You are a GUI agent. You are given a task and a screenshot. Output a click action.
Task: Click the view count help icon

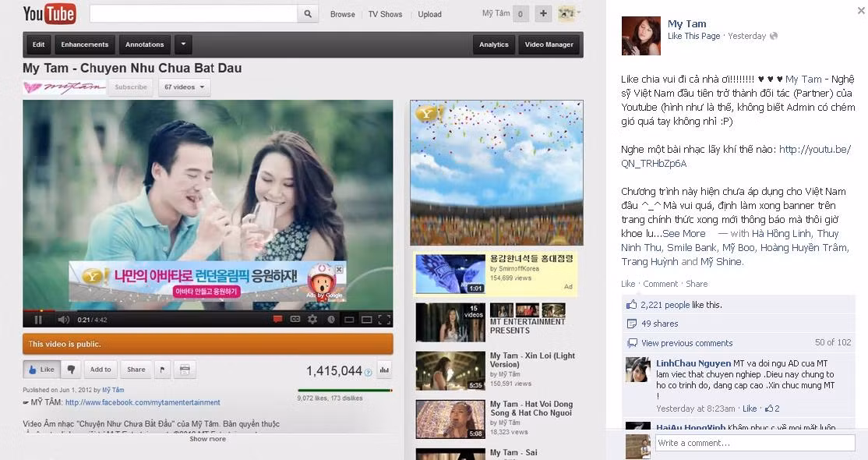(368, 373)
